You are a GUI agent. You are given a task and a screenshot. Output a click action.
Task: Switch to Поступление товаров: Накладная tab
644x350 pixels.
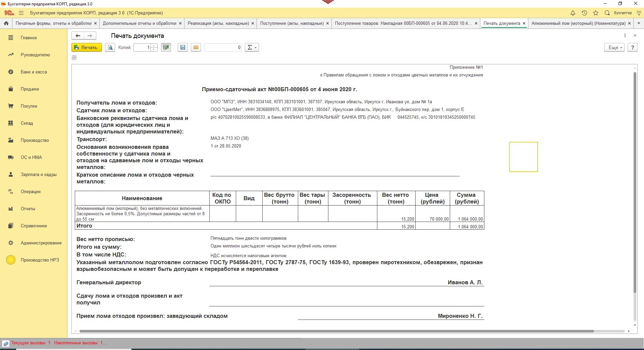[x=403, y=23]
